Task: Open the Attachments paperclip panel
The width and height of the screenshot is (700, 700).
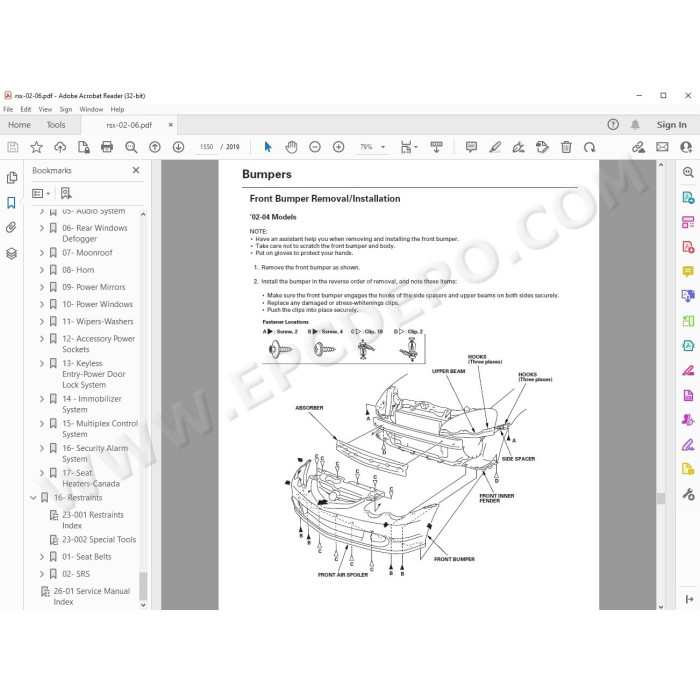Action: click(12, 228)
